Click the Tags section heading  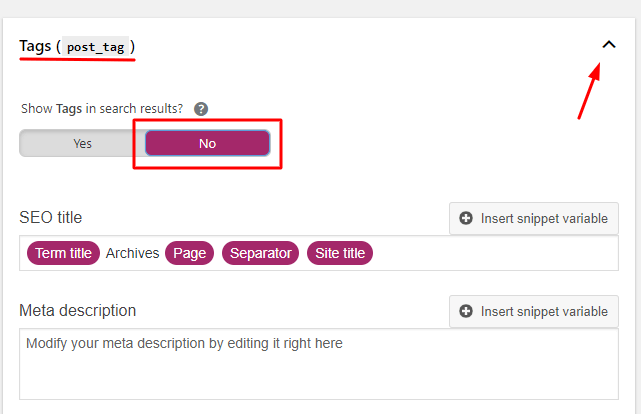35,46
